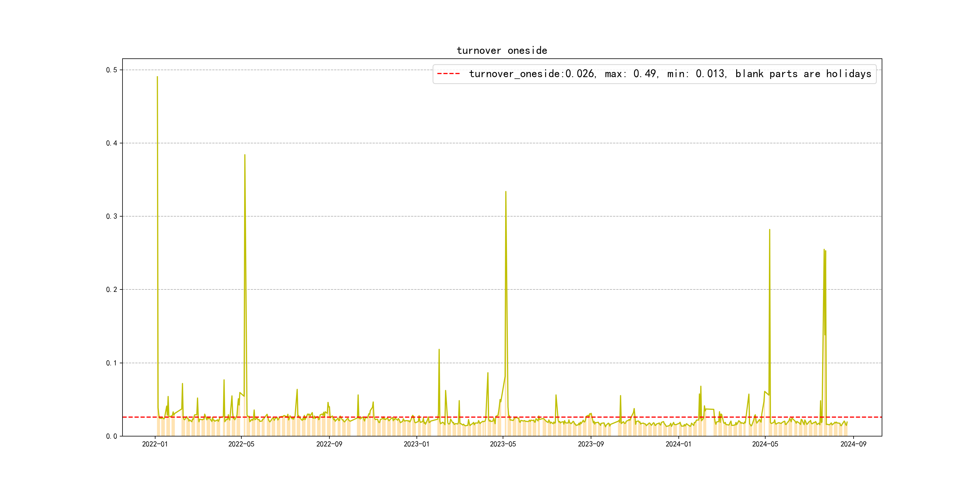Select the 2022-05 x-axis label
The width and height of the screenshot is (980, 490).
coord(241,444)
